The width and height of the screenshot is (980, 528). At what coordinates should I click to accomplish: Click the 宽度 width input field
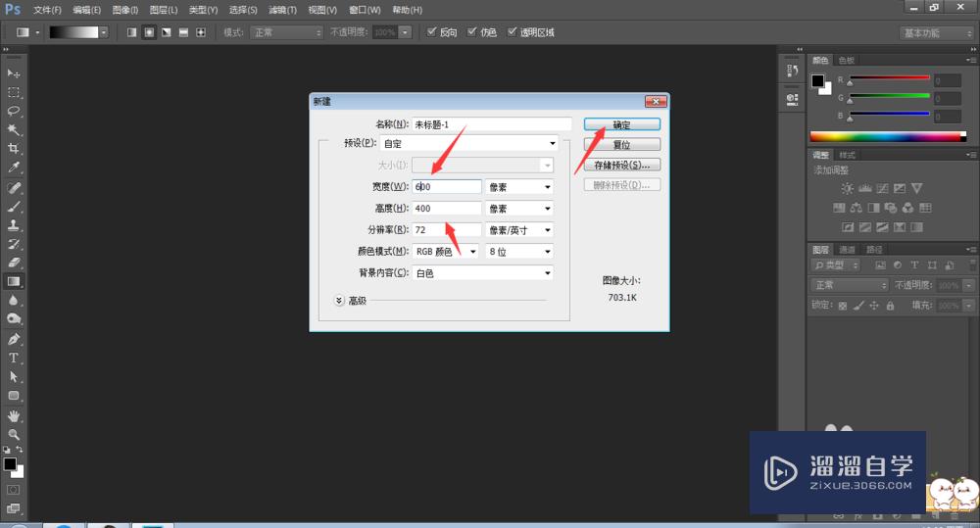coord(447,187)
